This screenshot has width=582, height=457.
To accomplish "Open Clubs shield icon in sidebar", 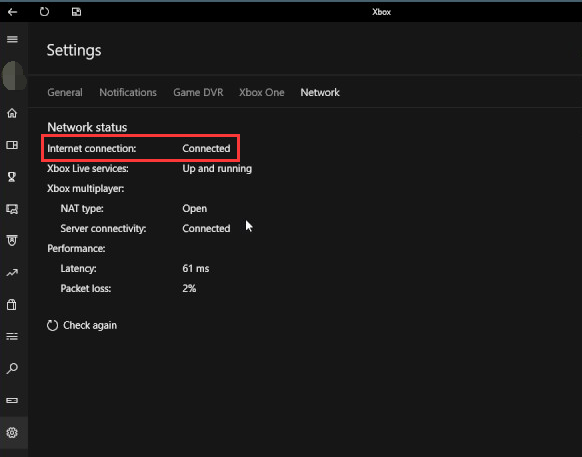I will (12, 241).
